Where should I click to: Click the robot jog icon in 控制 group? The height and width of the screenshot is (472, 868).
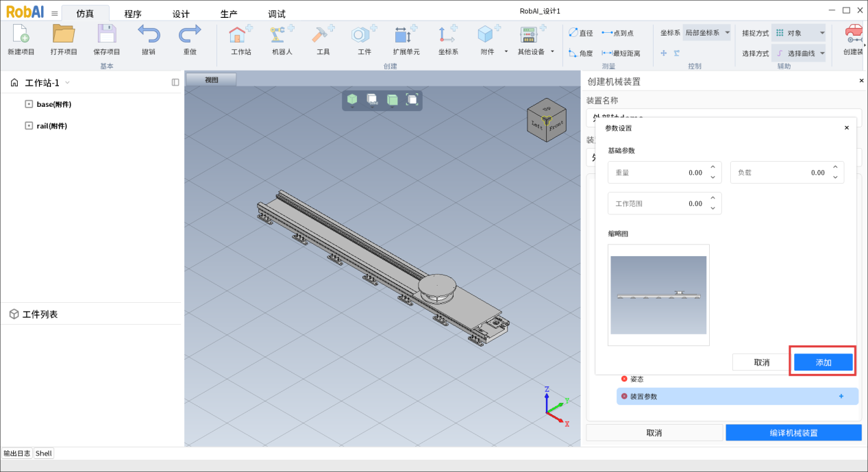tap(677, 53)
